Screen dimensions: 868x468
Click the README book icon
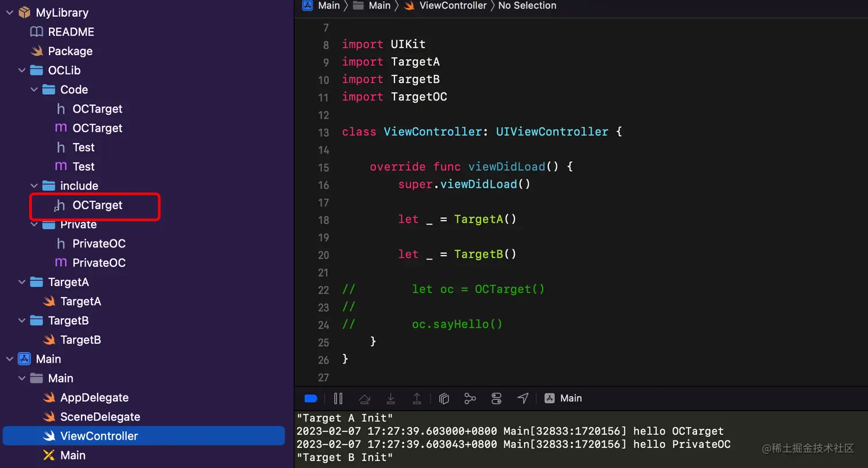36,32
